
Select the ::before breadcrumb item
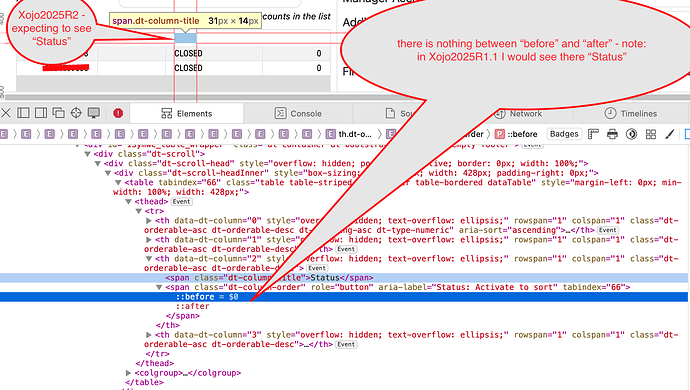pyautogui.click(x=516, y=134)
